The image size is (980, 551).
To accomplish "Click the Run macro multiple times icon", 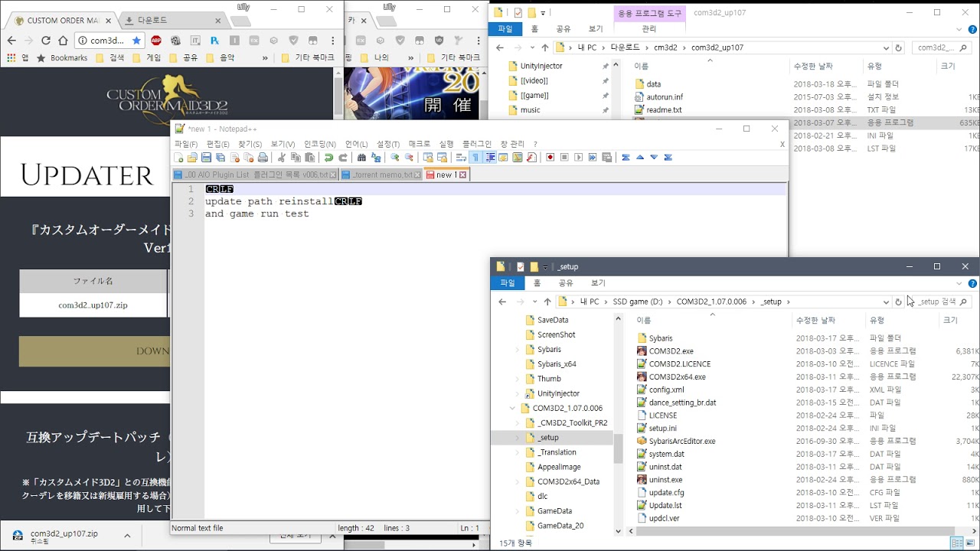I will click(x=593, y=158).
